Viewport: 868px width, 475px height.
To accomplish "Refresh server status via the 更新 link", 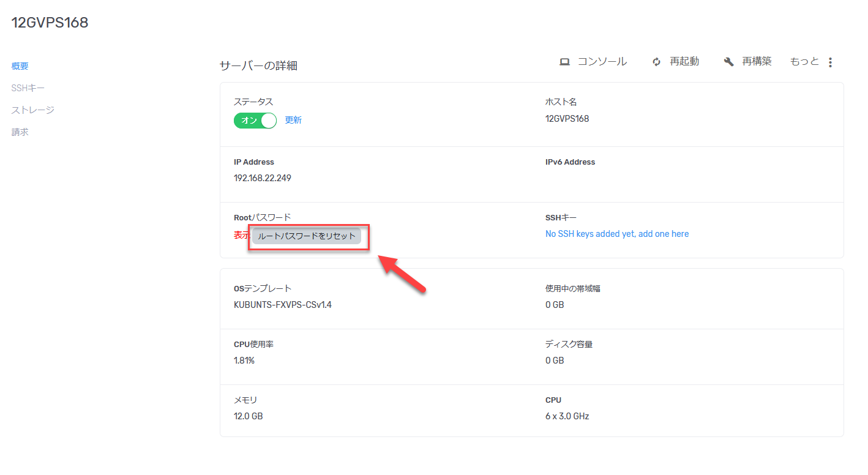I will coord(293,120).
